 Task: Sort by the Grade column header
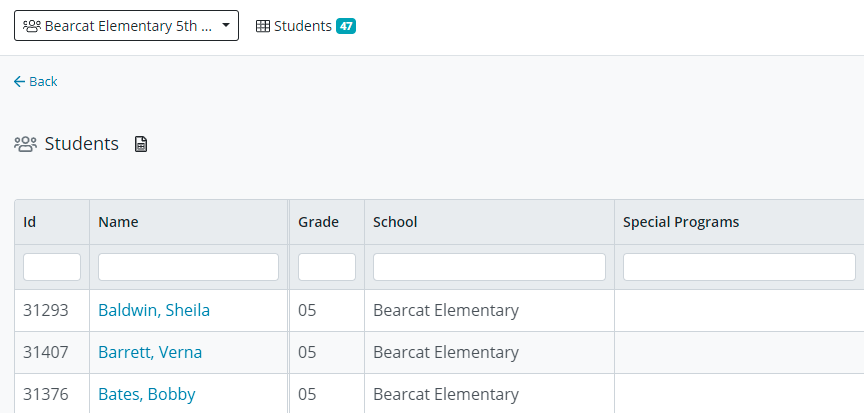click(x=318, y=222)
